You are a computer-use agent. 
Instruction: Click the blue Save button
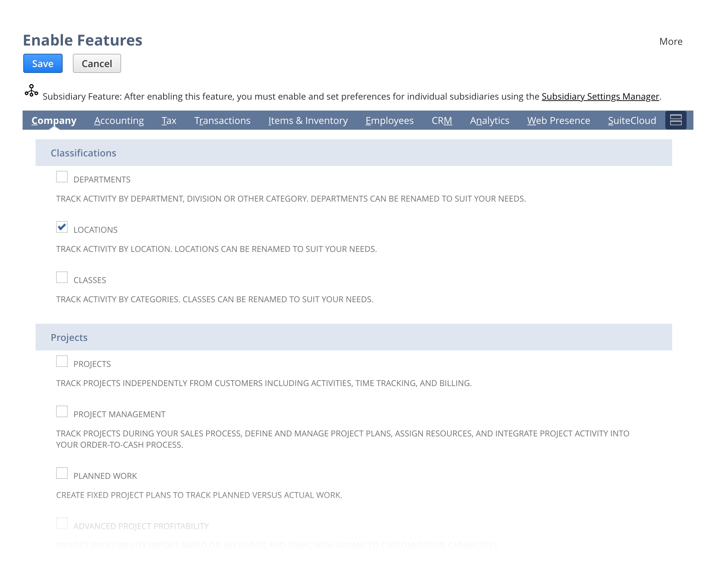(43, 64)
